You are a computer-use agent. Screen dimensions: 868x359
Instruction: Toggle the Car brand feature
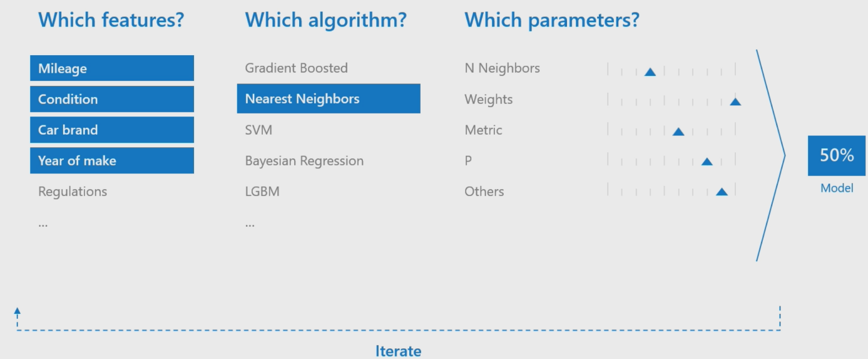click(112, 130)
